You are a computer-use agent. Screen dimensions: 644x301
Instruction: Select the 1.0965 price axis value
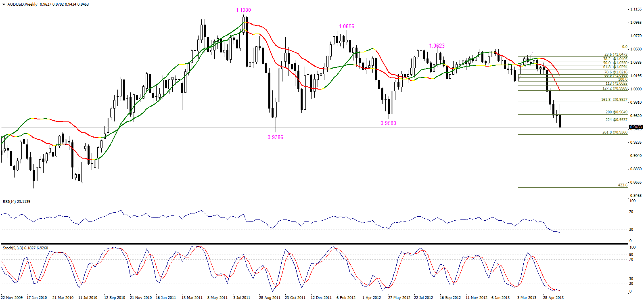click(x=636, y=23)
